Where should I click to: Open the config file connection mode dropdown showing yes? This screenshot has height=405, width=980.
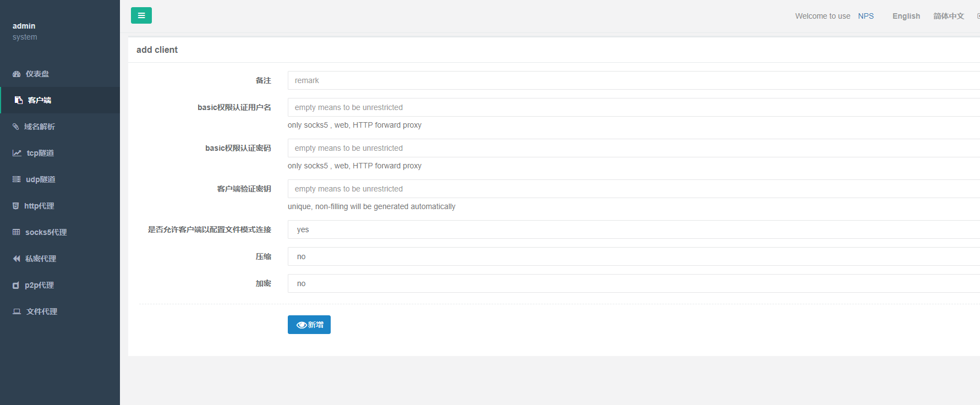click(634, 229)
